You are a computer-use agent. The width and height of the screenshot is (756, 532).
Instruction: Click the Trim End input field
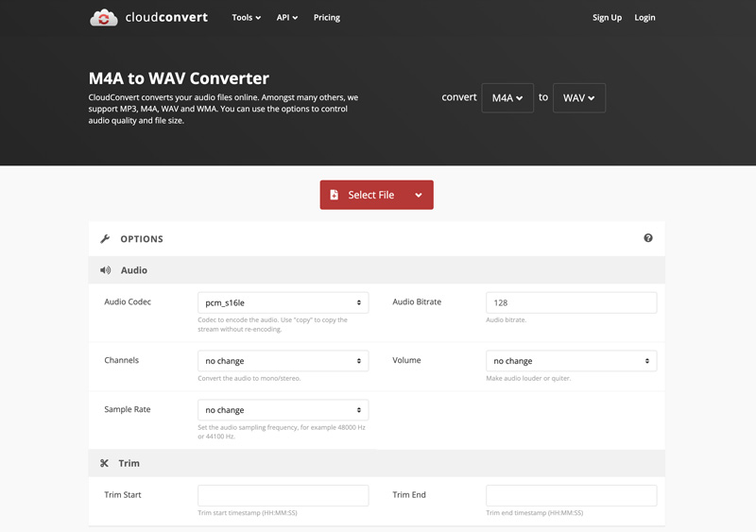click(x=571, y=495)
